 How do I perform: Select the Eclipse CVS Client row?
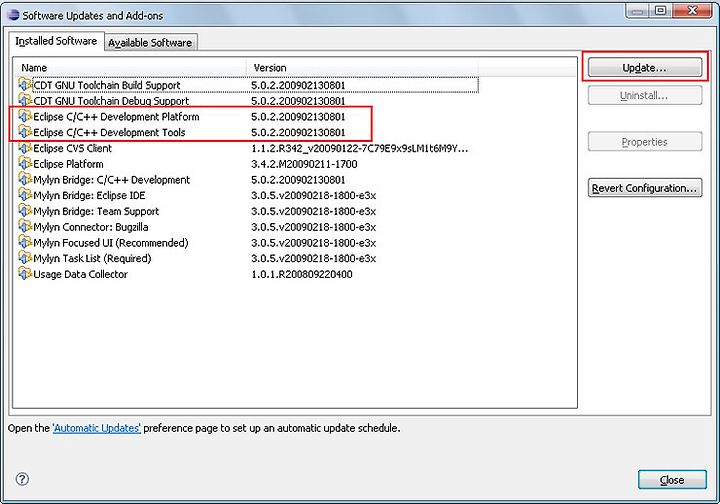[x=248, y=148]
